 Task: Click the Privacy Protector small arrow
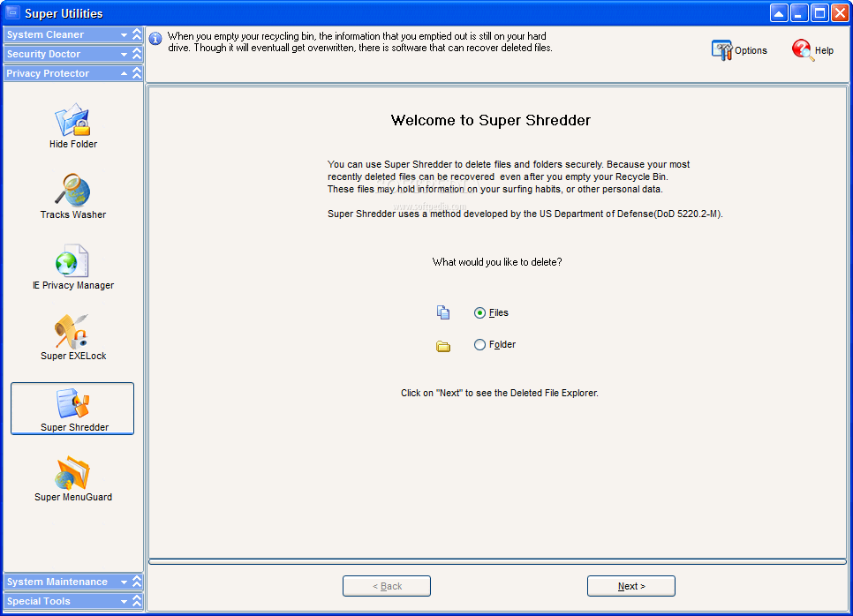coord(124,73)
